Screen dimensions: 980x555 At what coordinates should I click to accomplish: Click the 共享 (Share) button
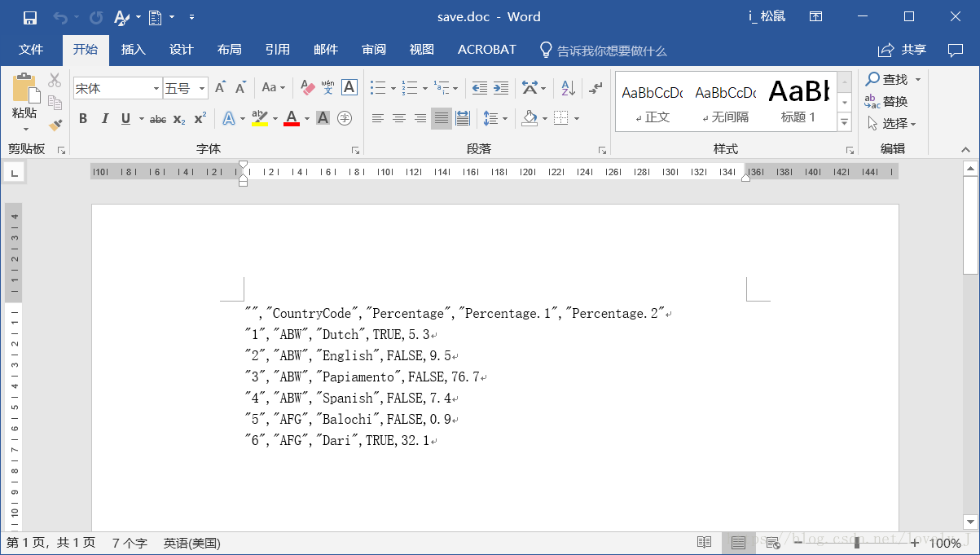[x=903, y=50]
